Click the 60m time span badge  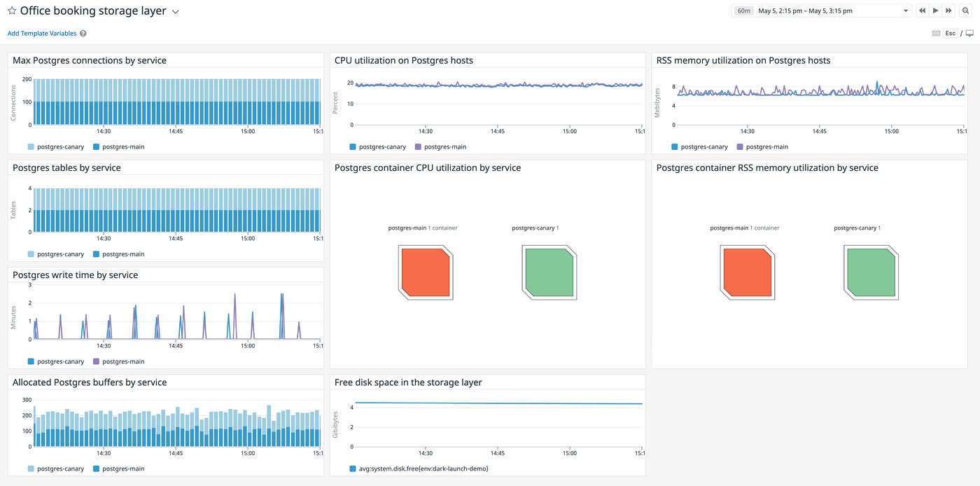pyautogui.click(x=744, y=11)
